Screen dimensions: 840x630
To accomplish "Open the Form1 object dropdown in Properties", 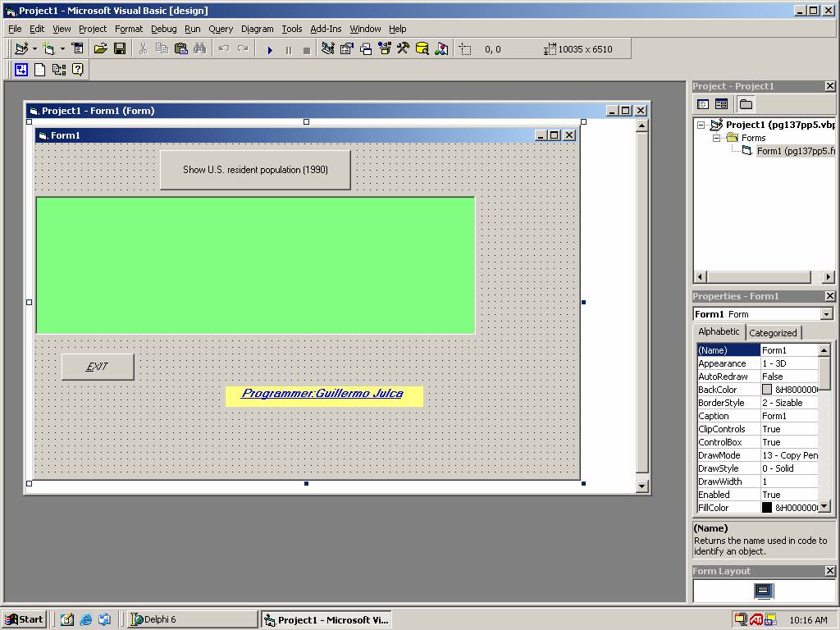I will 826,314.
